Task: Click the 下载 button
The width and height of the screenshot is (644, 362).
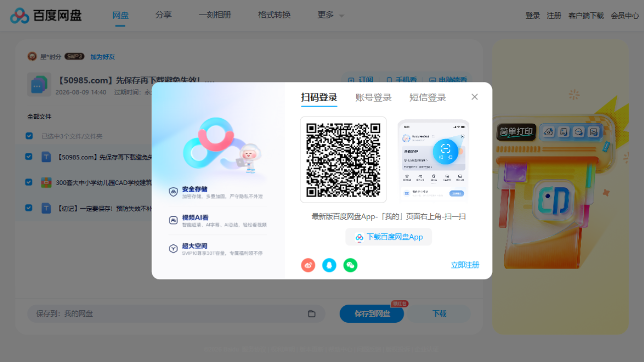Action: pos(439,314)
